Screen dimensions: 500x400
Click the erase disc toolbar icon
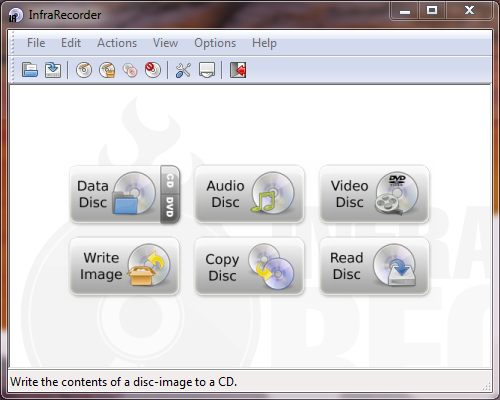click(x=153, y=70)
